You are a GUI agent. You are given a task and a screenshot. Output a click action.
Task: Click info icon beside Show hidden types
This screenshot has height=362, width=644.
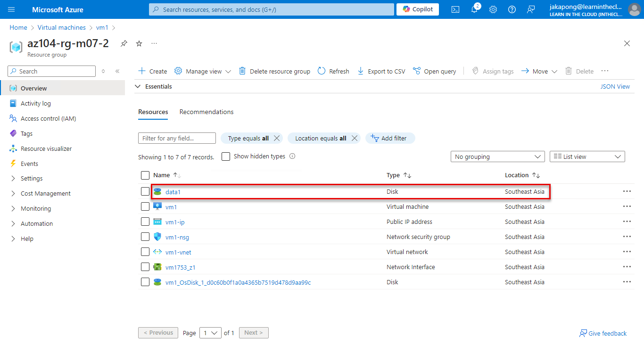click(292, 156)
